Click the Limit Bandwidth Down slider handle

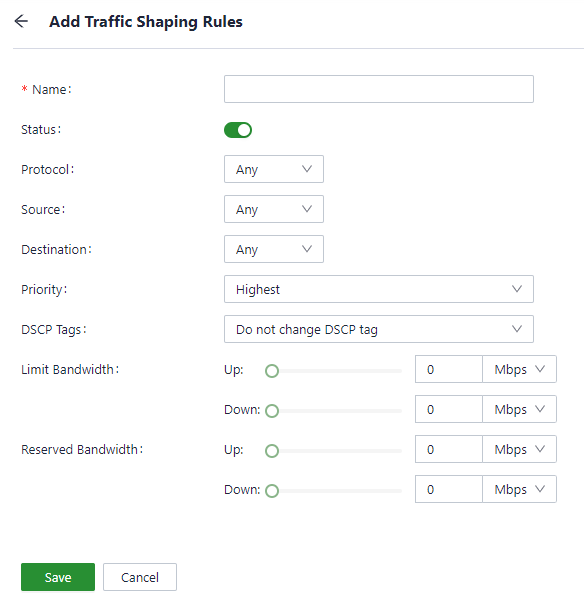tap(272, 411)
